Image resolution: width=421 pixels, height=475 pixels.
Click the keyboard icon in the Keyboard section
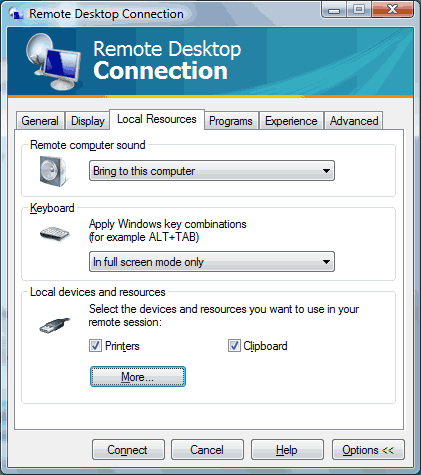(x=54, y=233)
